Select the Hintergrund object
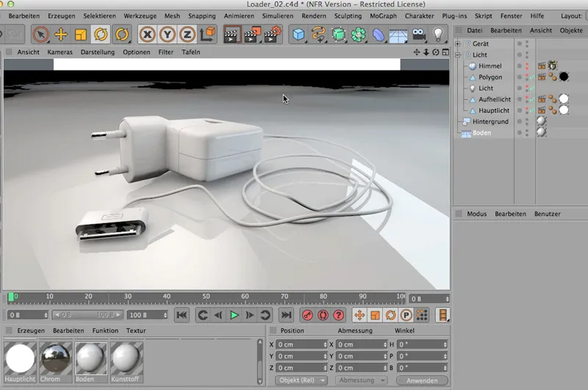The width and height of the screenshot is (588, 390). [490, 121]
